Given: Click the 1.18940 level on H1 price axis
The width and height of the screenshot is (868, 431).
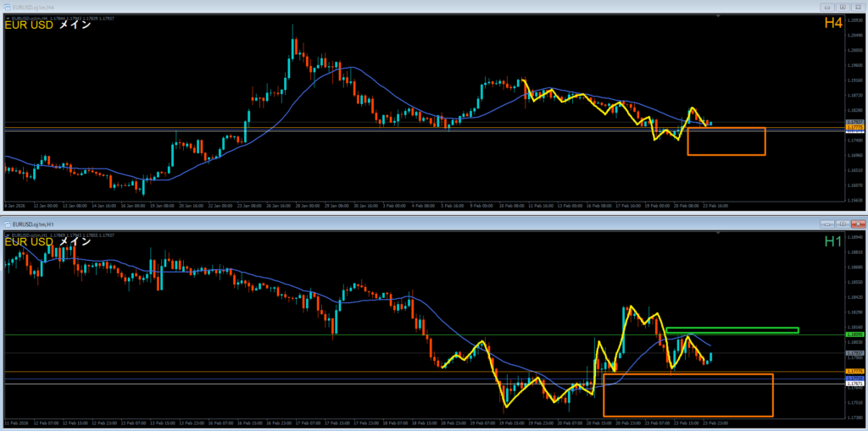Looking at the screenshot, I should coord(855,237).
